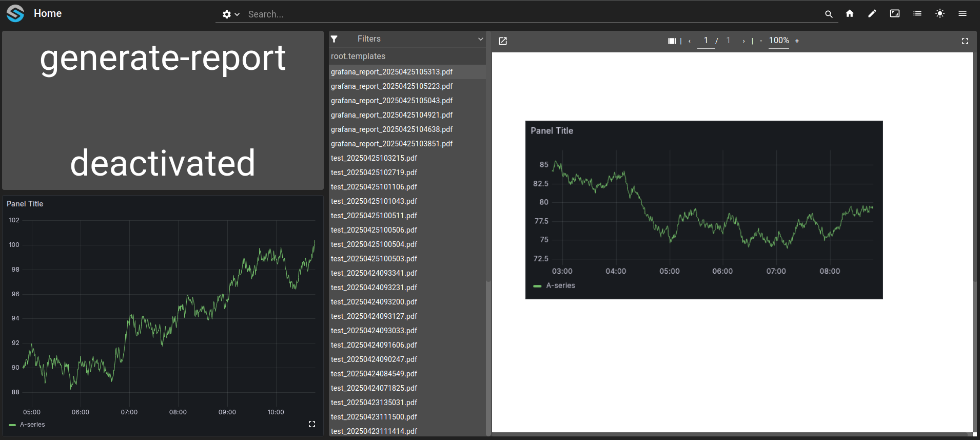Select test_20250424084549.pdf
The width and height of the screenshot is (980, 440).
(407, 374)
